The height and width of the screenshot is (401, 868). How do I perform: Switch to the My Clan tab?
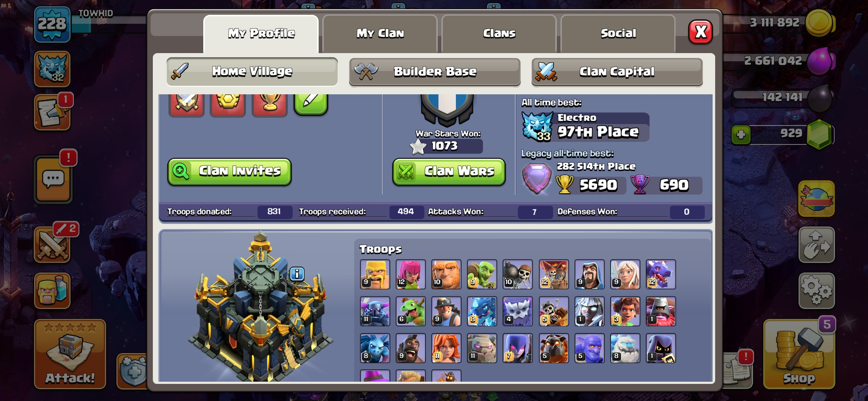coord(380,33)
